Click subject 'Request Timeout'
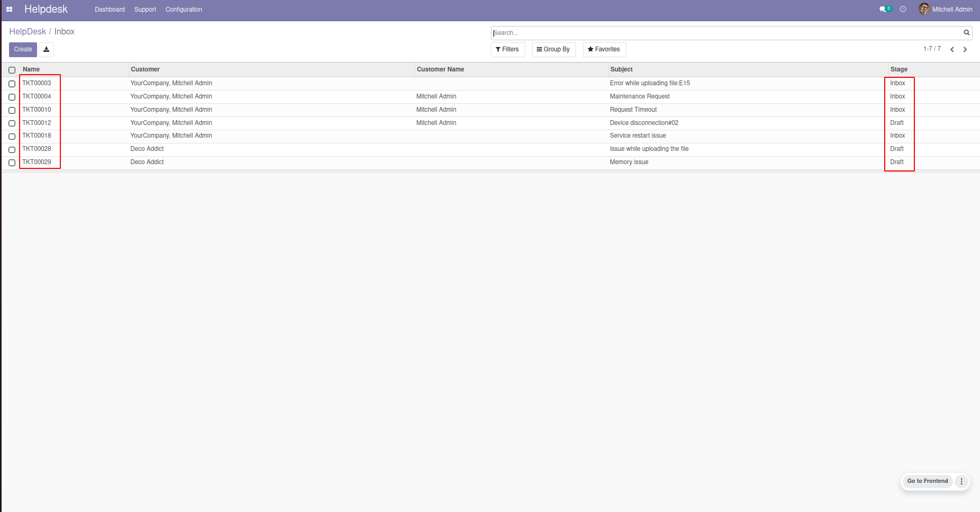This screenshot has height=512, width=980. pyautogui.click(x=633, y=110)
